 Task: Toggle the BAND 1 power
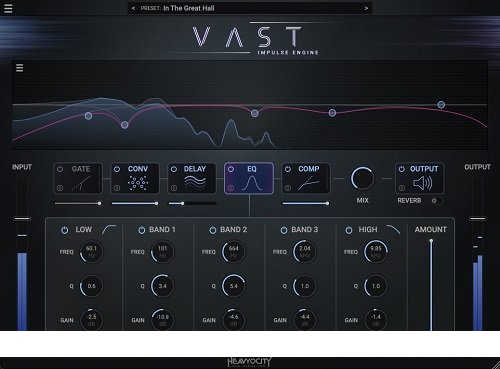pos(142,230)
